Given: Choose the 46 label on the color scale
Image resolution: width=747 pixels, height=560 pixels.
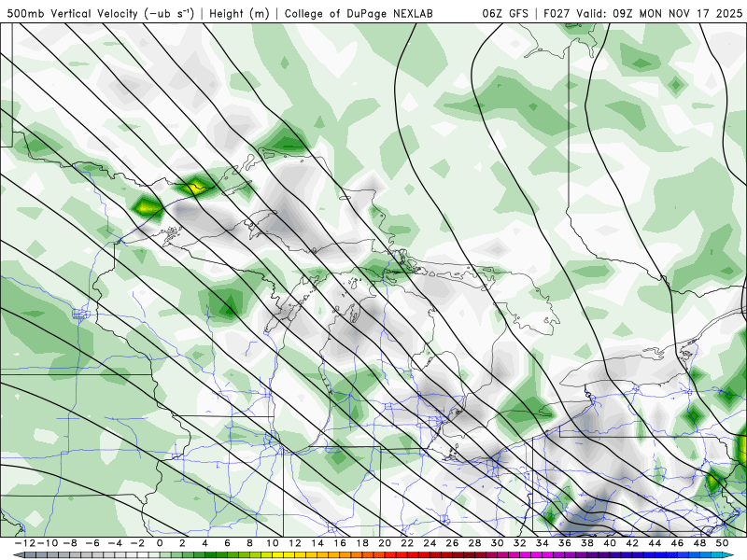Looking at the screenshot, I should coord(678,543).
